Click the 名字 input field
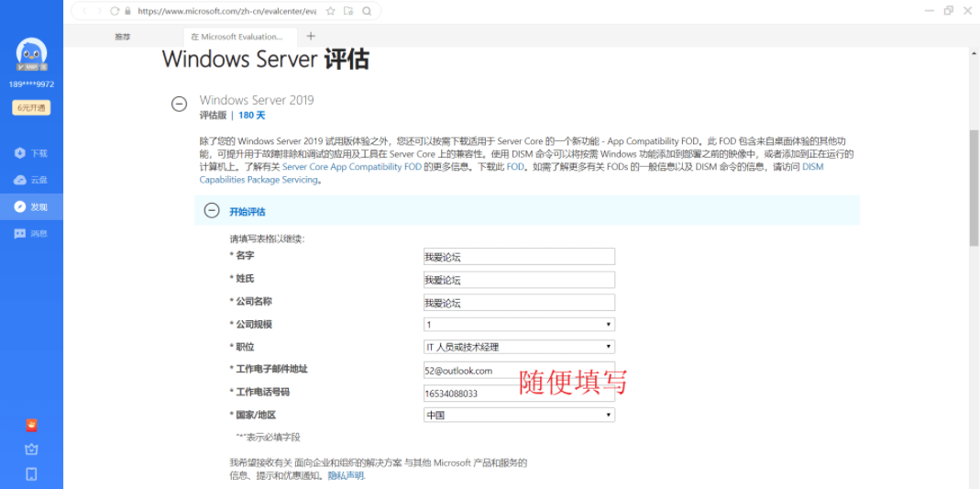 pyautogui.click(x=519, y=257)
